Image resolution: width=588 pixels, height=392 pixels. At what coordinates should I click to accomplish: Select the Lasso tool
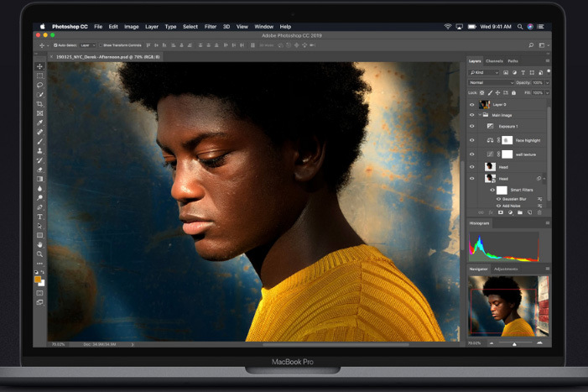39,85
